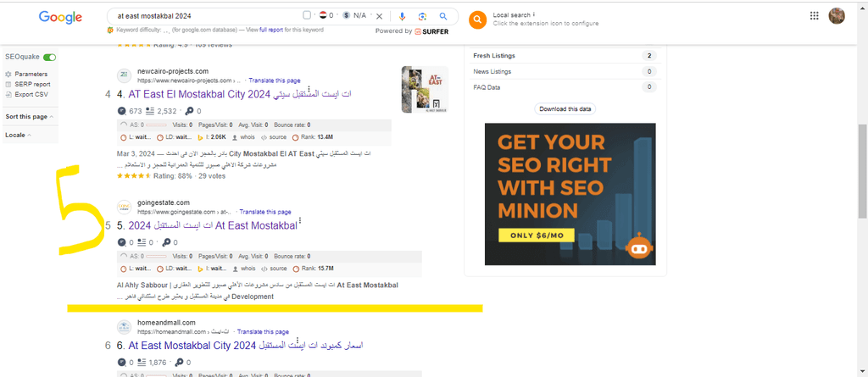
Task: Click the keyword difficulty Surfer gear icon
Action: click(x=110, y=30)
